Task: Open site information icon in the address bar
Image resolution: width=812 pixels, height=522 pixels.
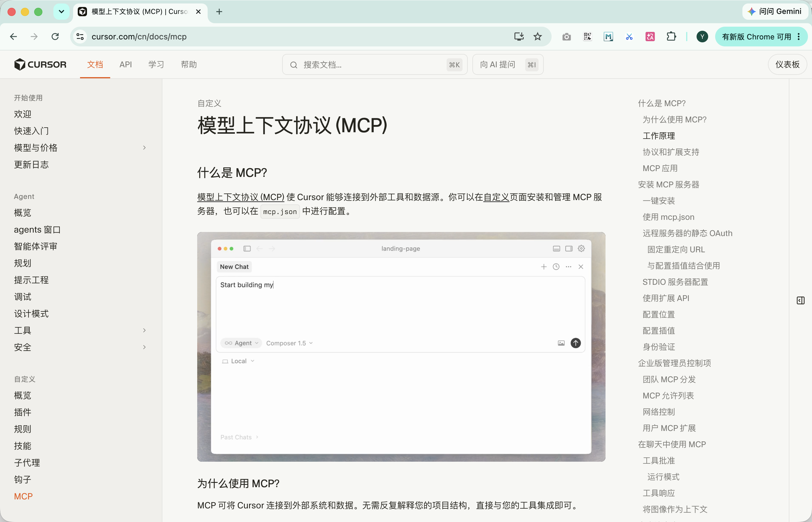Action: (80, 37)
